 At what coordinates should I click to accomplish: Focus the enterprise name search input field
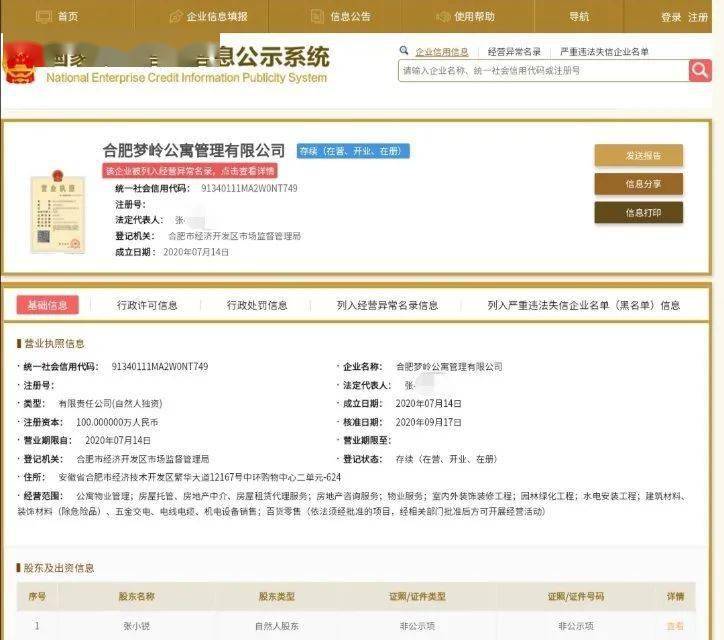point(543,71)
